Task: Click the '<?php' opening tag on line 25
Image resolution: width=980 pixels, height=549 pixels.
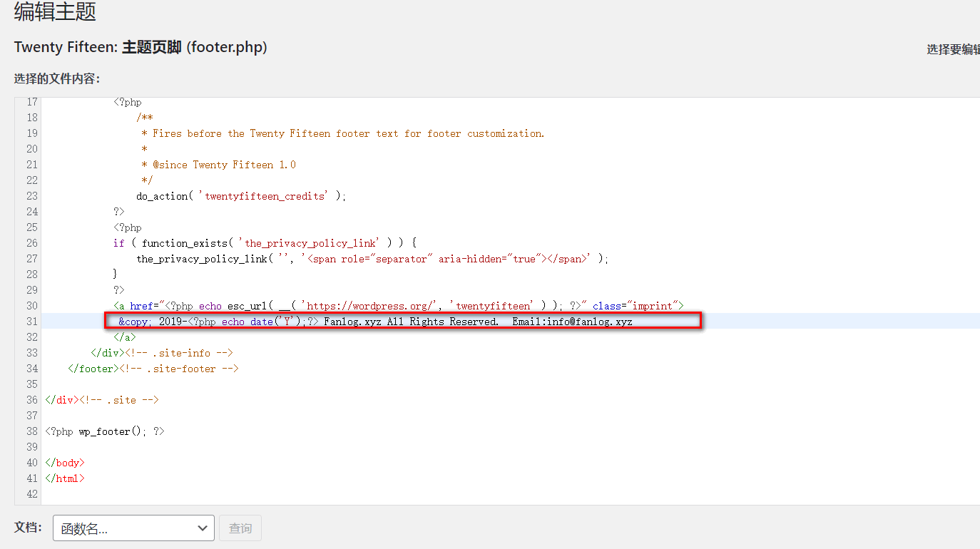Action: 128,227
